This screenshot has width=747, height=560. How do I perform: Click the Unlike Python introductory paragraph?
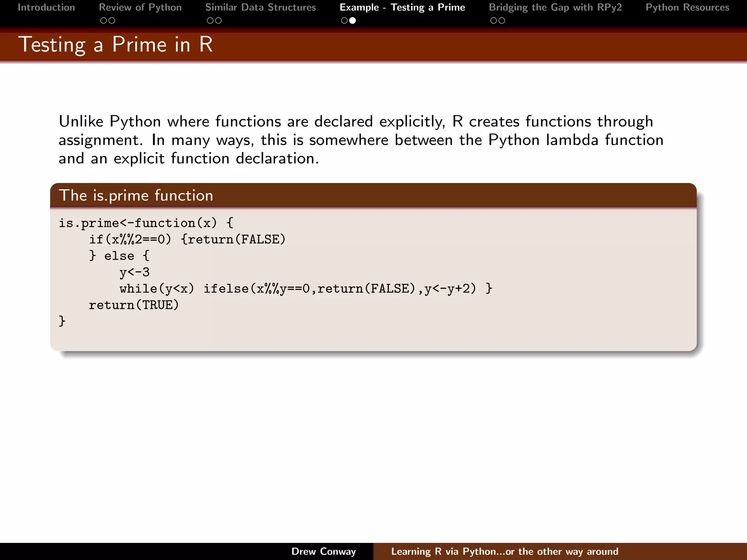360,140
